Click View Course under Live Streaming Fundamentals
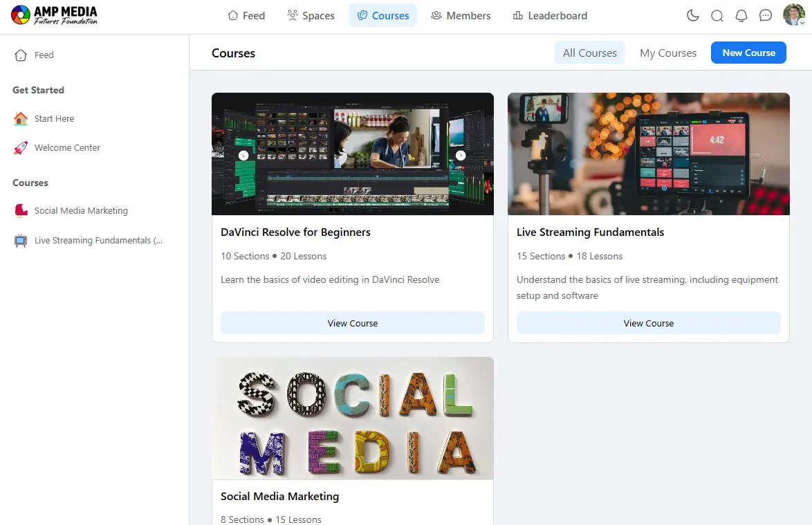This screenshot has width=812, height=525. click(x=648, y=323)
